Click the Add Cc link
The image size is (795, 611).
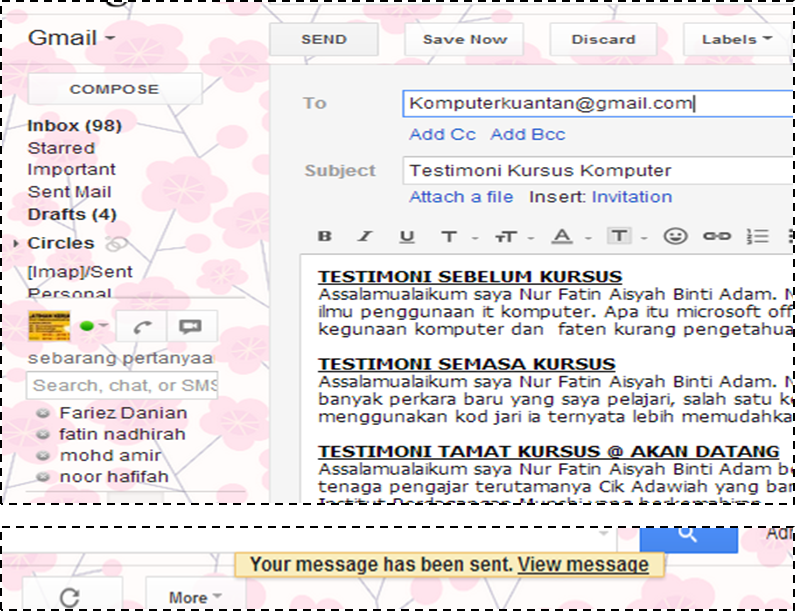coord(442,134)
